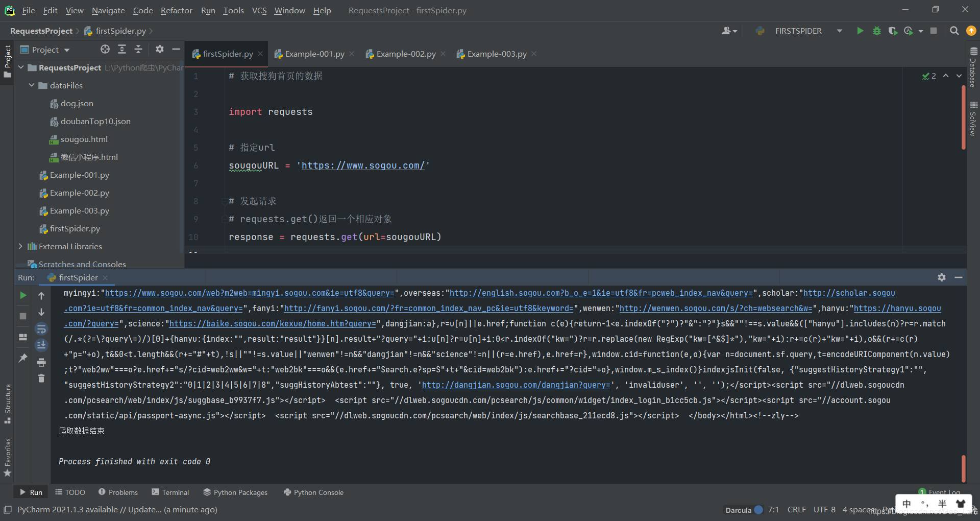
Task: Click the Stop button in main toolbar
Action: tap(934, 31)
